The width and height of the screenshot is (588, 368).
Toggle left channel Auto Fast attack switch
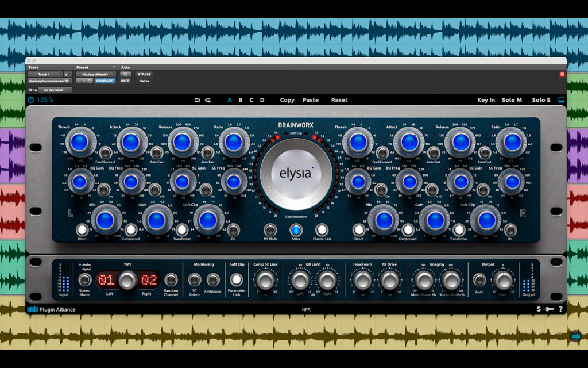(156, 152)
